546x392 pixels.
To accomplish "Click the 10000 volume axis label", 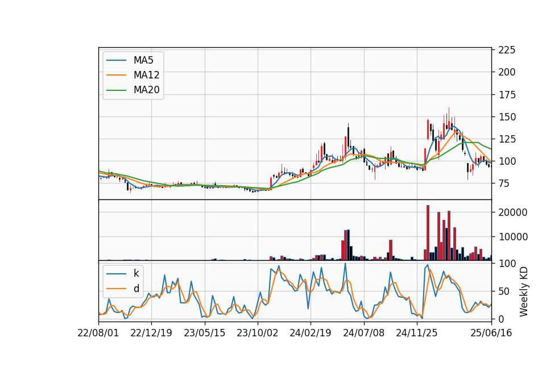I will [x=512, y=237].
